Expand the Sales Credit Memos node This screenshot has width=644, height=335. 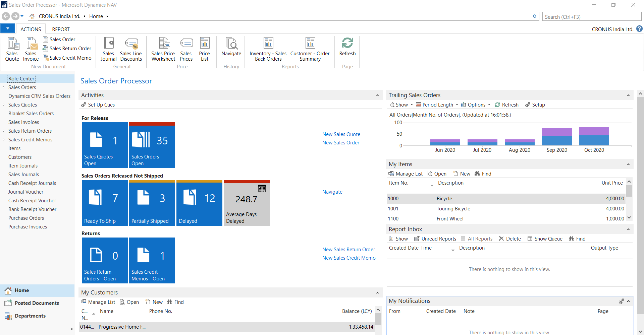3,140
